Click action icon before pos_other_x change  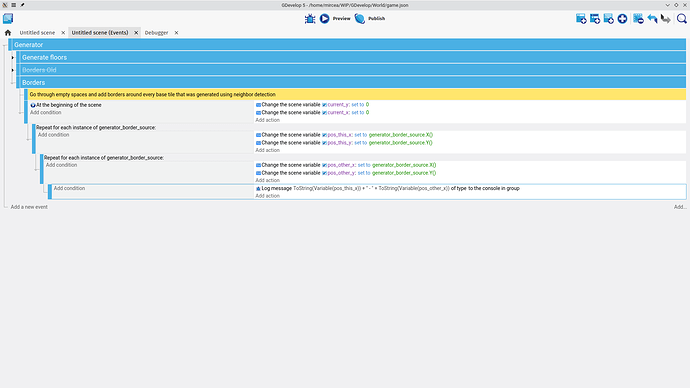[x=258, y=165]
